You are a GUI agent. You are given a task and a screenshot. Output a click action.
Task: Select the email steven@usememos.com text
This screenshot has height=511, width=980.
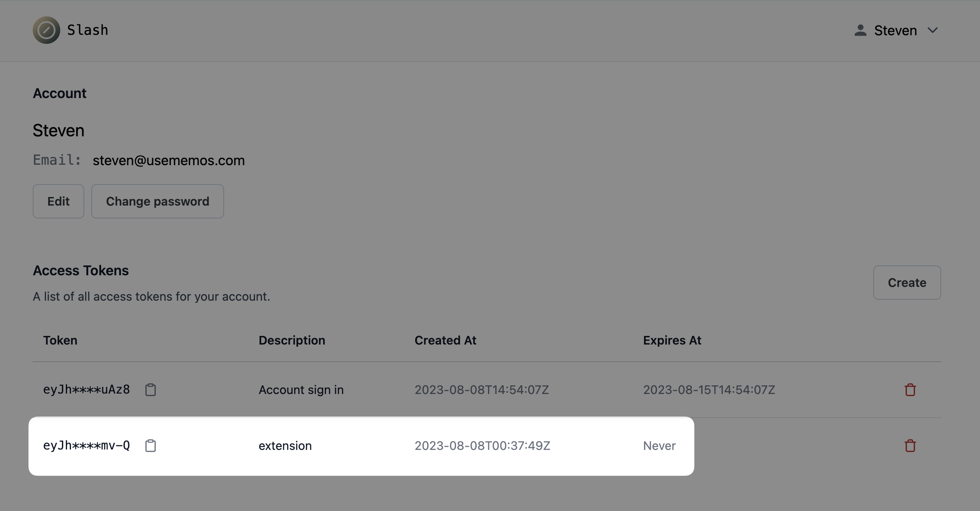(169, 160)
